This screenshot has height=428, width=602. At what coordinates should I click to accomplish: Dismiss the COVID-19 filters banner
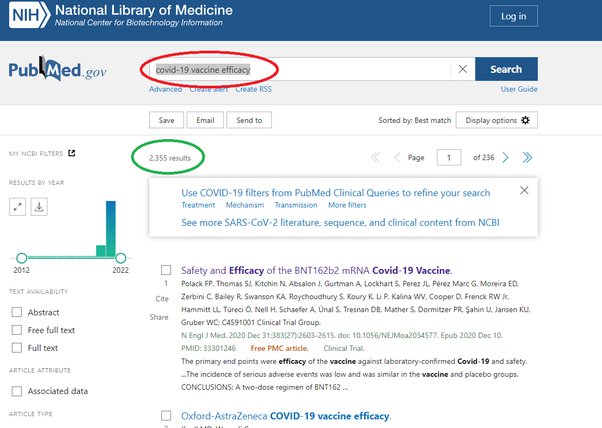coord(524,190)
